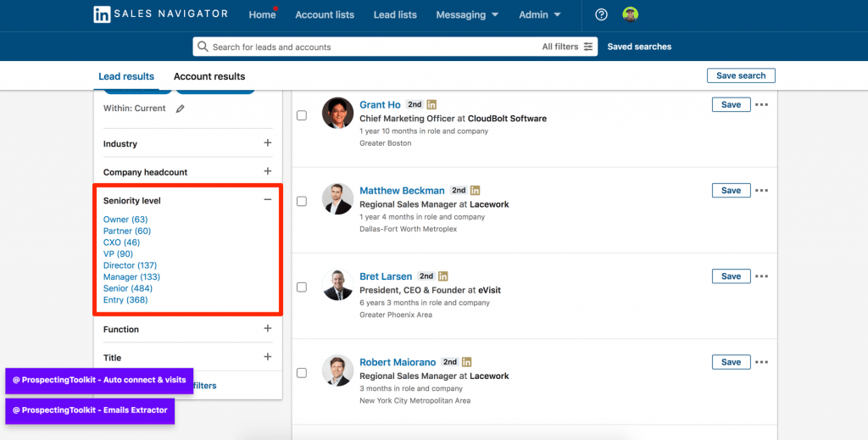The width and height of the screenshot is (868, 440).
Task: Open the eVisit company link
Action: pos(489,290)
